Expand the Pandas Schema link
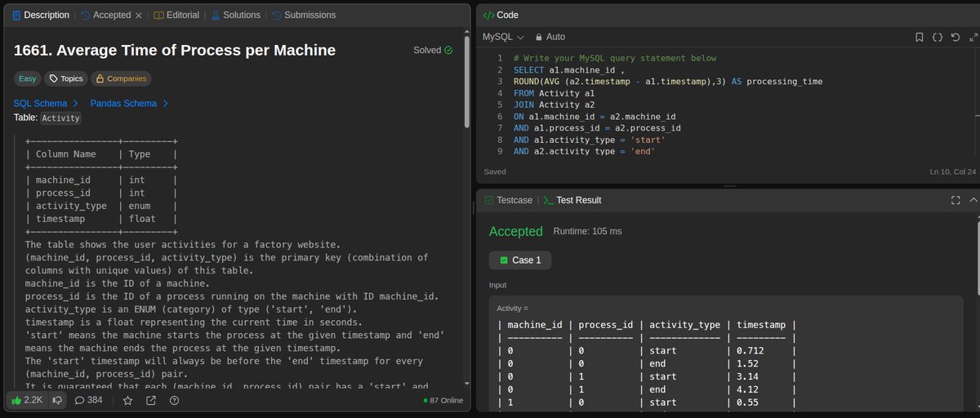The image size is (980, 418). point(130,104)
